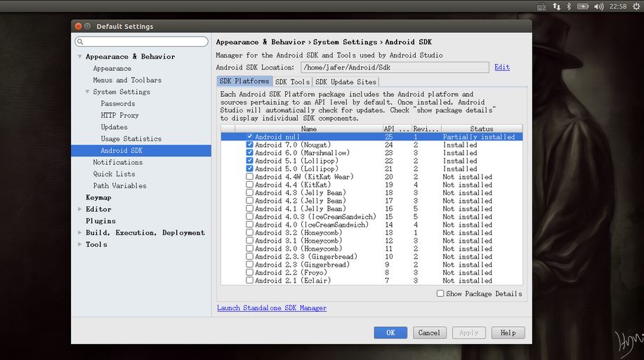Sort table by Status column header

482,128
